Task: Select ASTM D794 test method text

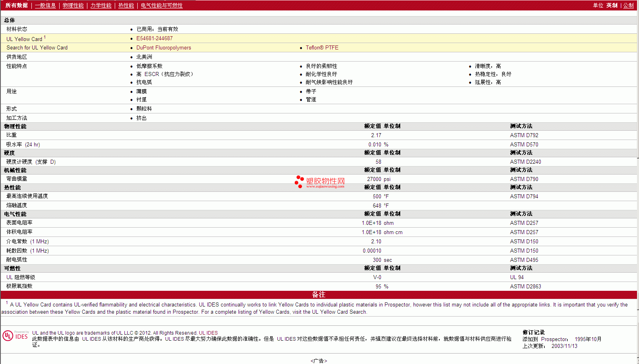Action: point(524,196)
